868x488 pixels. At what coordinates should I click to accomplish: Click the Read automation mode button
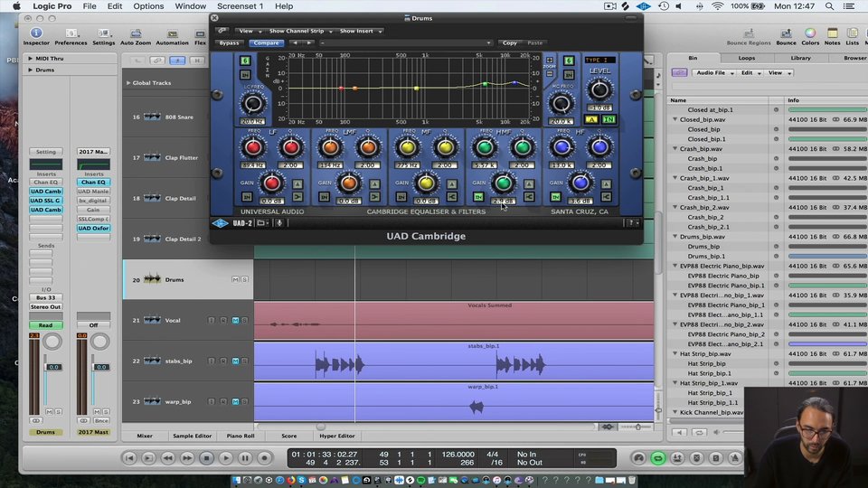(x=45, y=325)
